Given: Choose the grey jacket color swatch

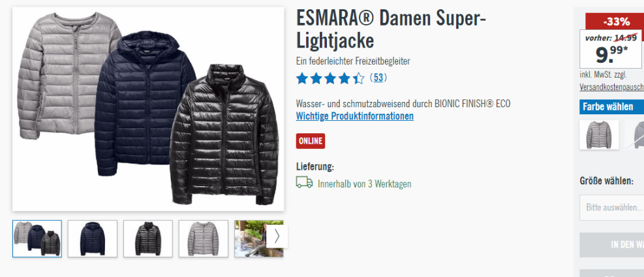Looking at the screenshot, I should point(599,135).
